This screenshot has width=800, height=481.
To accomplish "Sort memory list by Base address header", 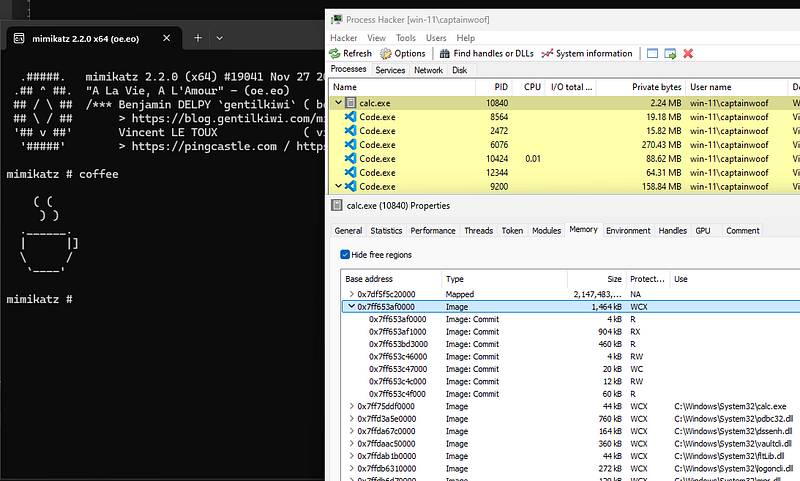I will tap(369, 279).
